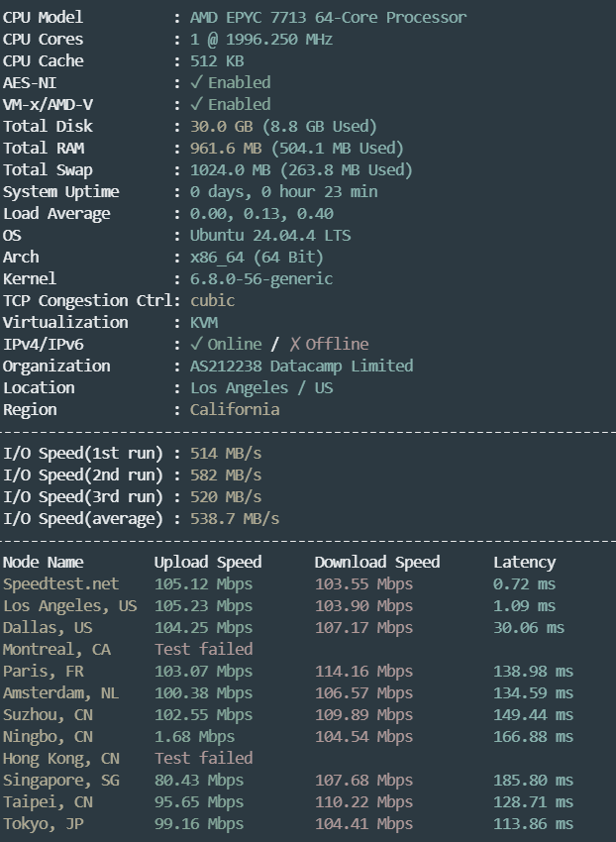
Task: Click Kernel value 6.8.0-56-generic
Action: click(261, 278)
